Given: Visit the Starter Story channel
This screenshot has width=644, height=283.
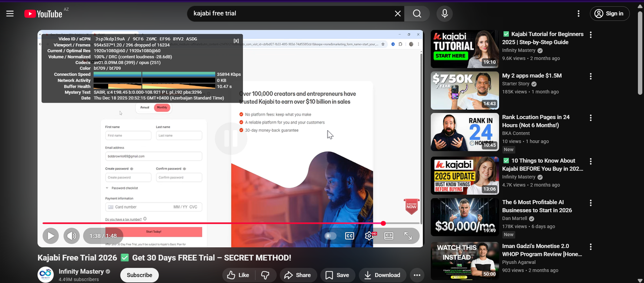Looking at the screenshot, I should (x=516, y=84).
